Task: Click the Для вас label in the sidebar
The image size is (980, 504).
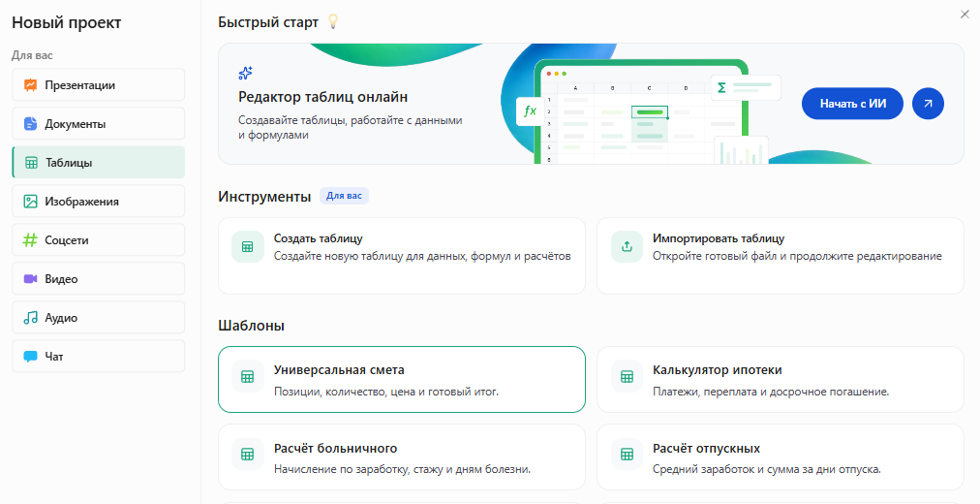Action: tap(32, 55)
